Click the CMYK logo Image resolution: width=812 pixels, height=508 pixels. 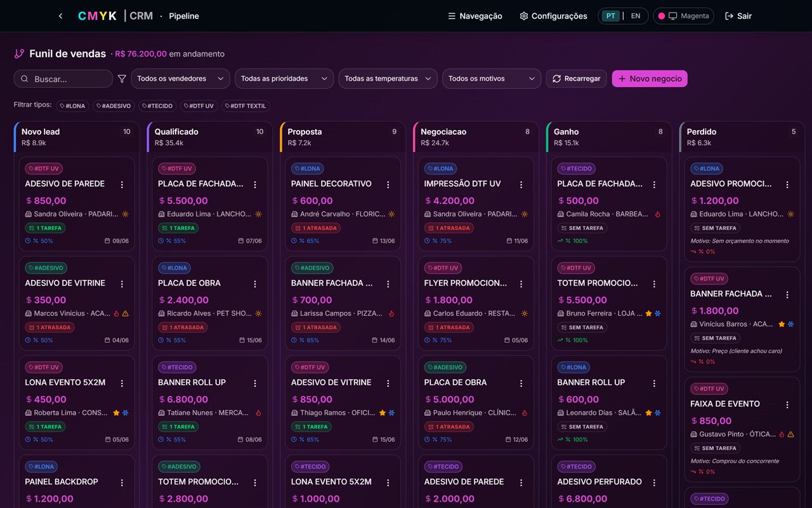[x=97, y=16]
